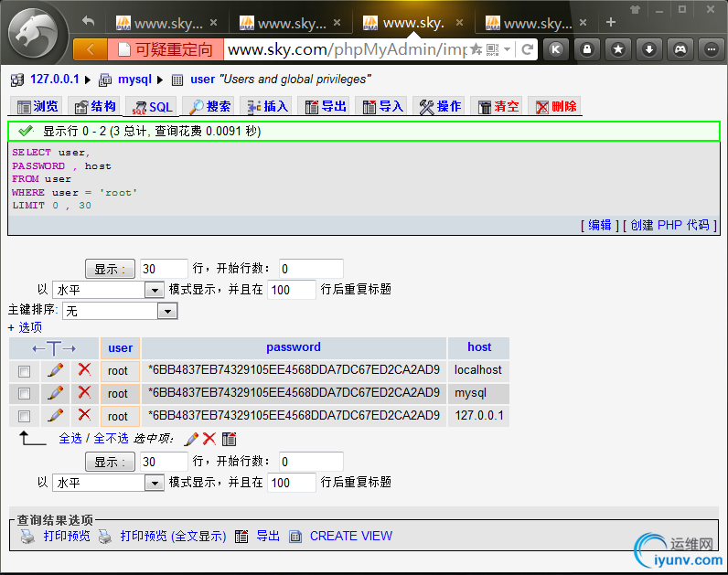Edit row with host 127.0.0.1
This screenshot has width=728, height=575.
tap(55, 415)
